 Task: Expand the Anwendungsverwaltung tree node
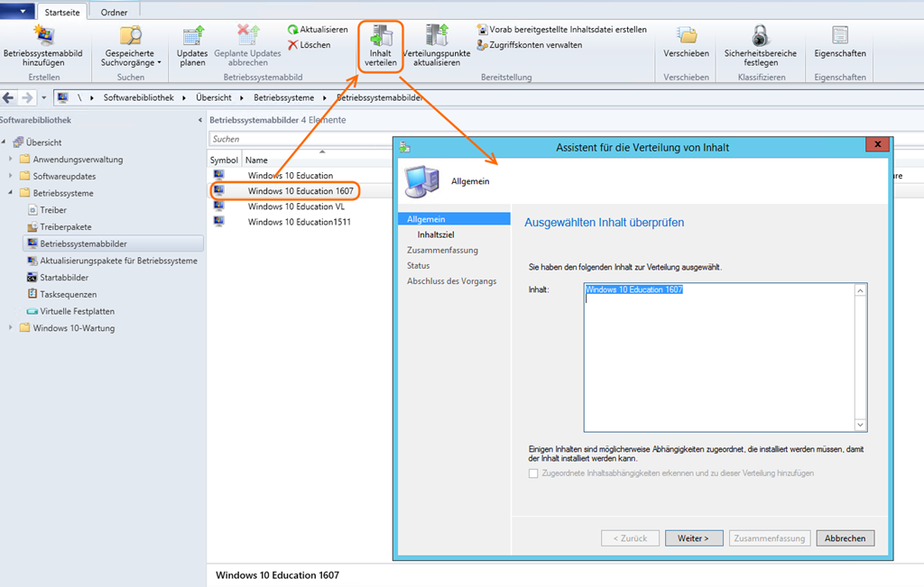(12, 160)
